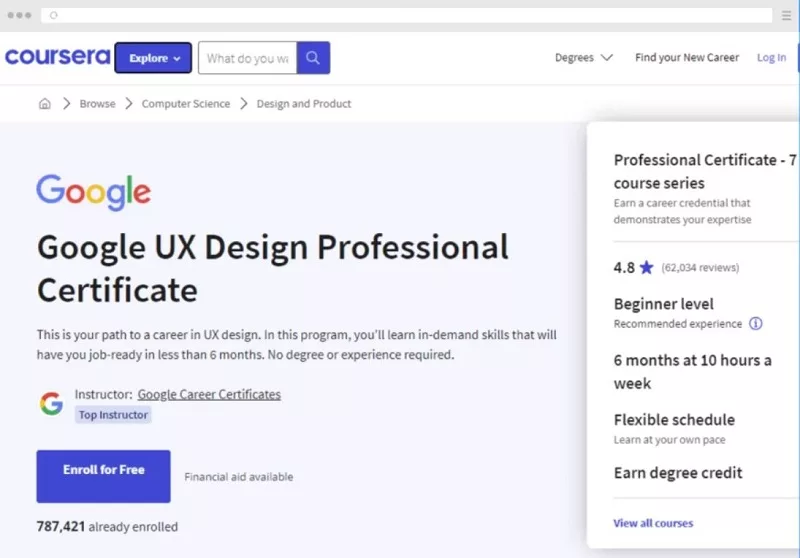Click the 'Beginner level' heading
Screen dimensions: 800x558
pyautogui.click(x=663, y=304)
